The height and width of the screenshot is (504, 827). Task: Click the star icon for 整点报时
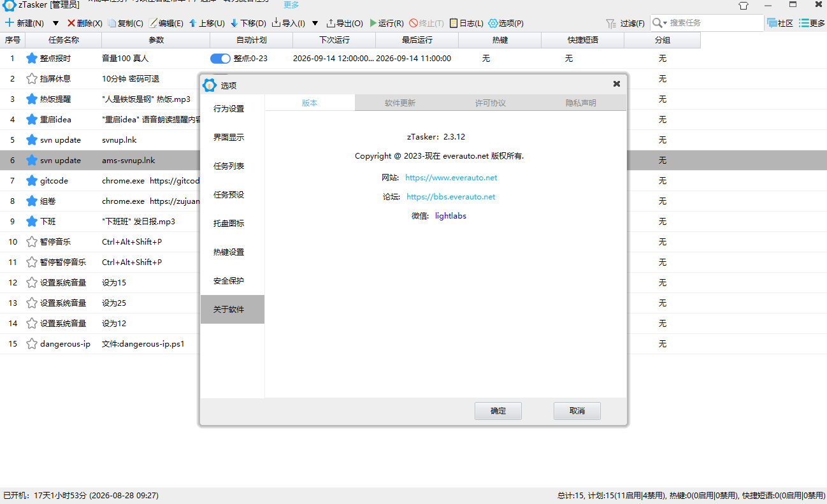32,58
